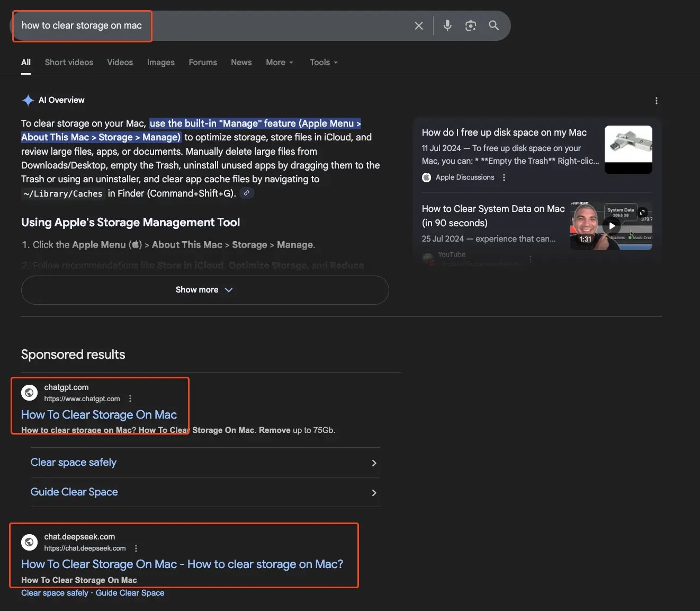The image size is (700, 611).
Task: Open Google Lens image search
Action: (470, 25)
